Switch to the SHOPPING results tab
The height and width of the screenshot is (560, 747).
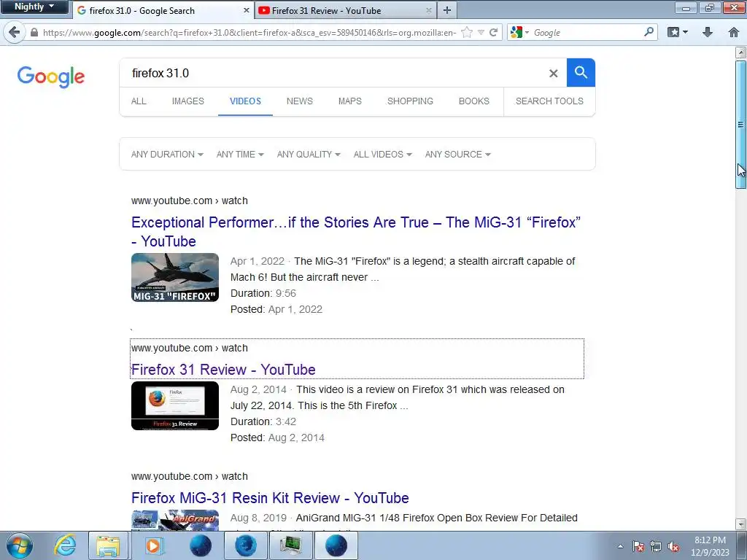coord(410,101)
